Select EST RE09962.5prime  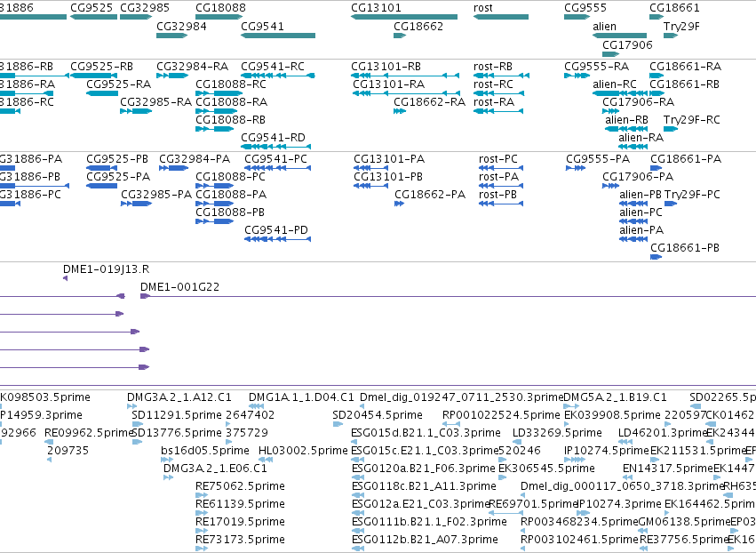tap(49, 442)
